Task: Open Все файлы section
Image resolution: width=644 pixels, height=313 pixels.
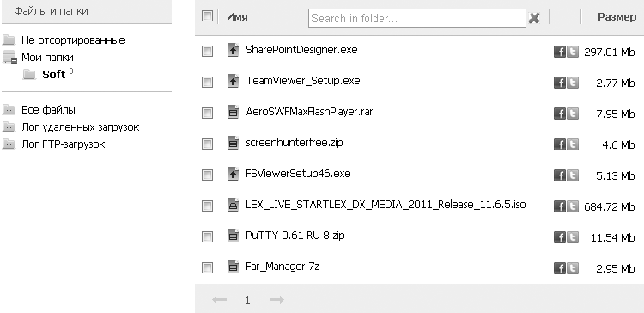Action: pos(48,110)
